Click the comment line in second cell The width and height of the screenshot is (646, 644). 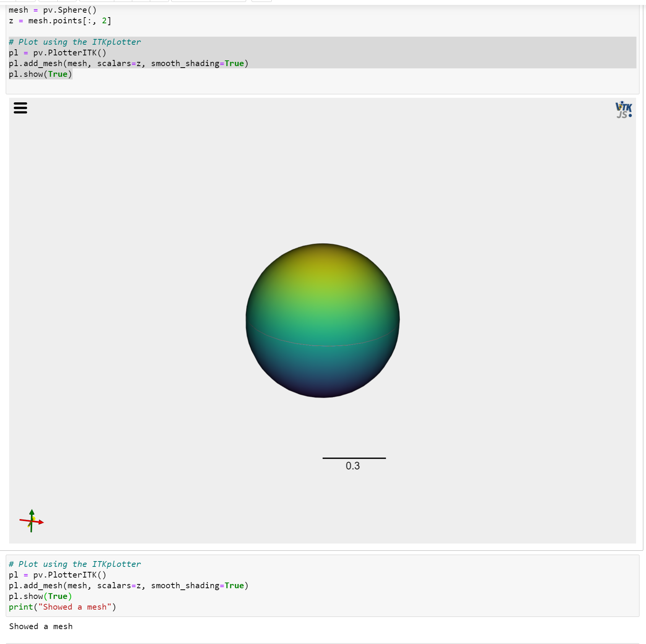(x=75, y=564)
